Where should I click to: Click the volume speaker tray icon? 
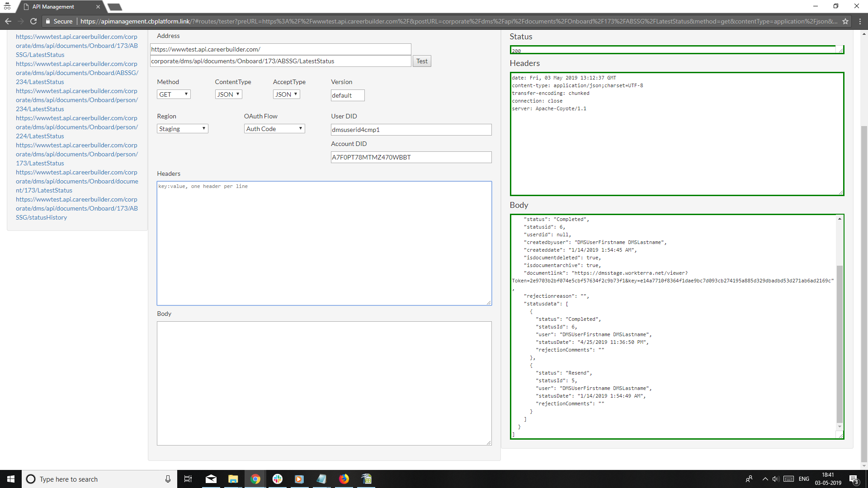[776, 479]
